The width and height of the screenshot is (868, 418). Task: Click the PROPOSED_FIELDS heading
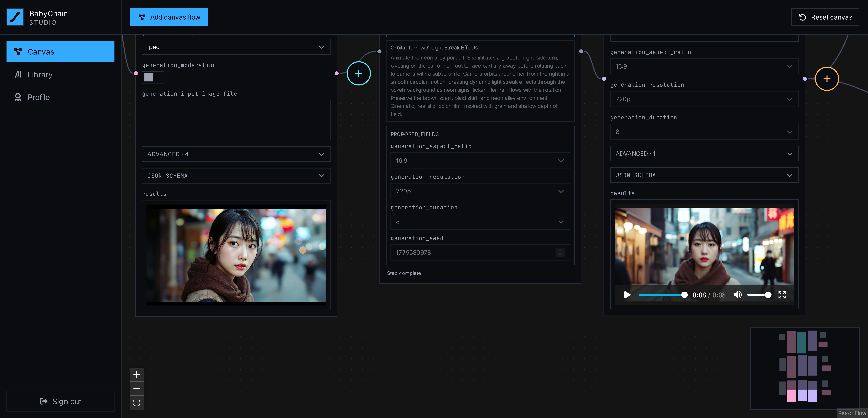414,134
